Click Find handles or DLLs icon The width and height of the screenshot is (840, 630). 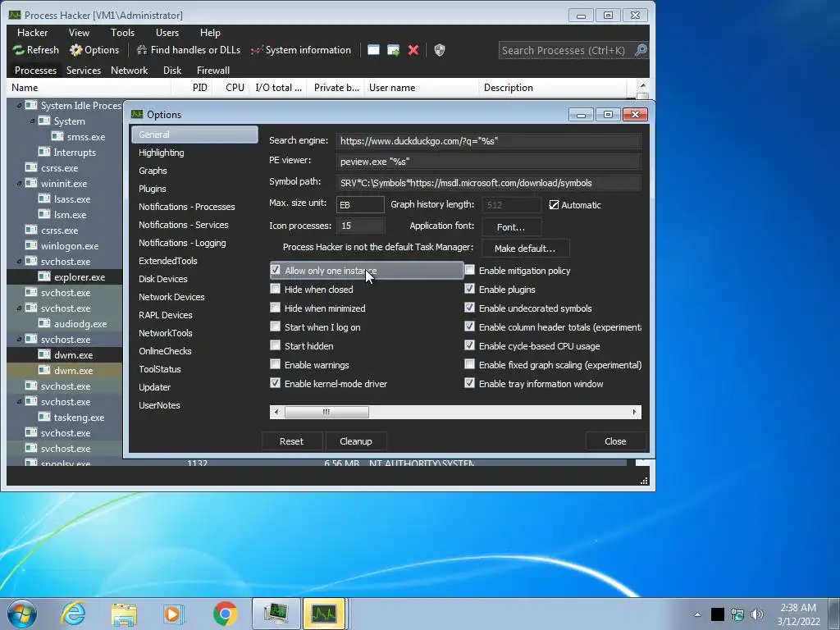pos(142,50)
